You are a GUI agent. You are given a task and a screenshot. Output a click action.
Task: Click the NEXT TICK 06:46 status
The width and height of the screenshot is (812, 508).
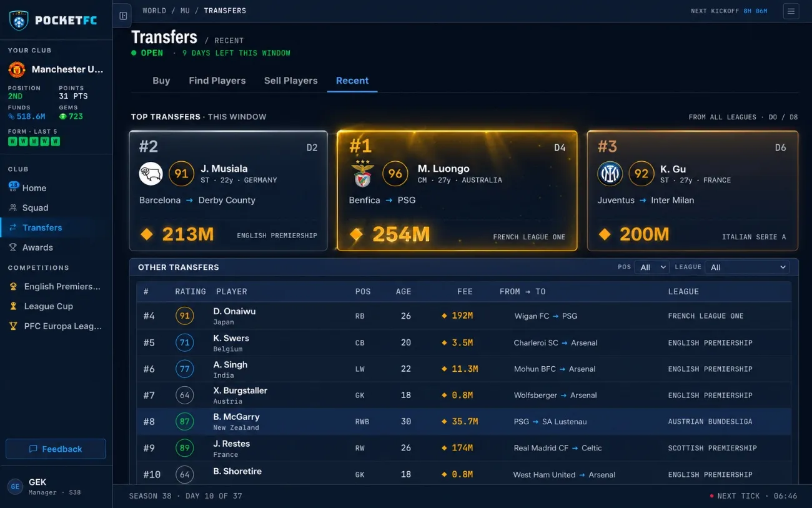click(x=754, y=496)
